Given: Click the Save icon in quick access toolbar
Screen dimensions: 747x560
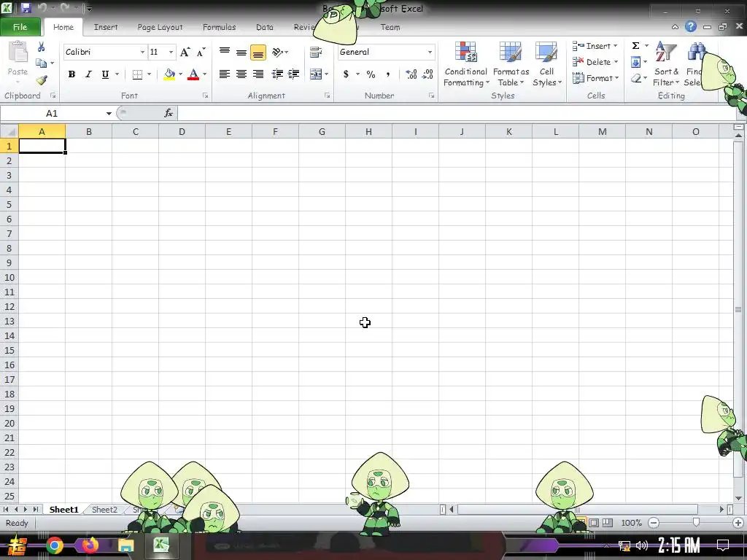Looking at the screenshot, I should tap(26, 8).
